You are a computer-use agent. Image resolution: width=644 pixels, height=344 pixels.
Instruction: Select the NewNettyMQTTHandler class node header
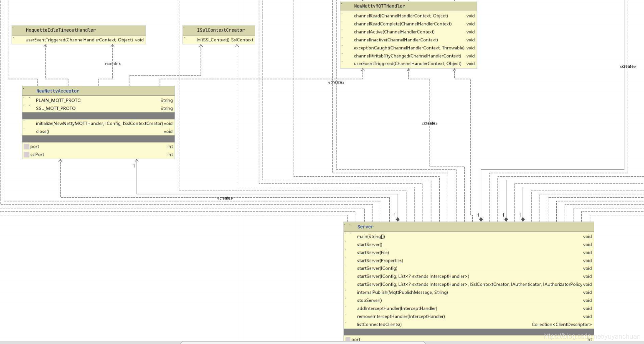coord(408,6)
